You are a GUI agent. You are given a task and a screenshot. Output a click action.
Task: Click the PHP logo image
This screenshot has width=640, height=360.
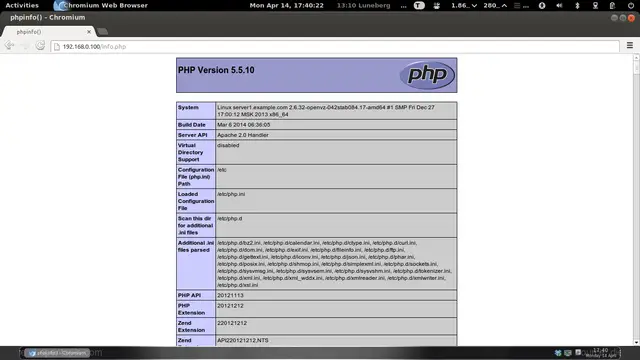click(x=427, y=75)
